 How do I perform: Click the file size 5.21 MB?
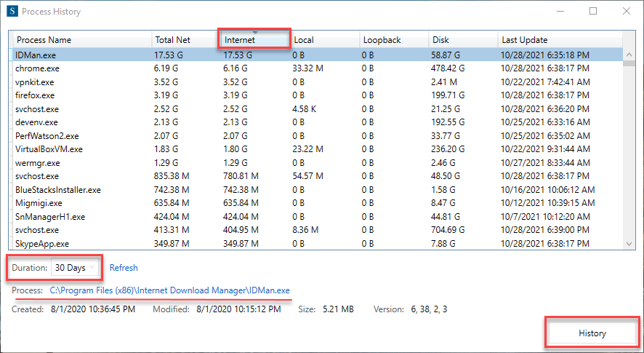click(338, 309)
